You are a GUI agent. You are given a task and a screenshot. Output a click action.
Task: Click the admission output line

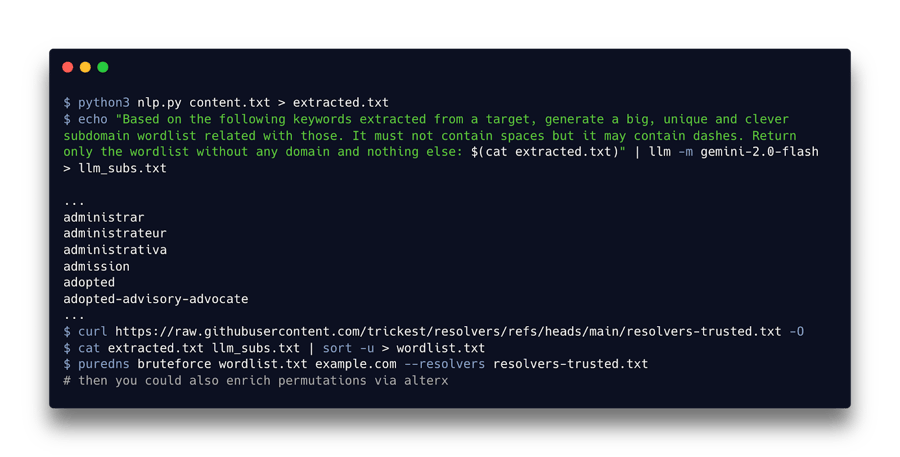coord(96,266)
